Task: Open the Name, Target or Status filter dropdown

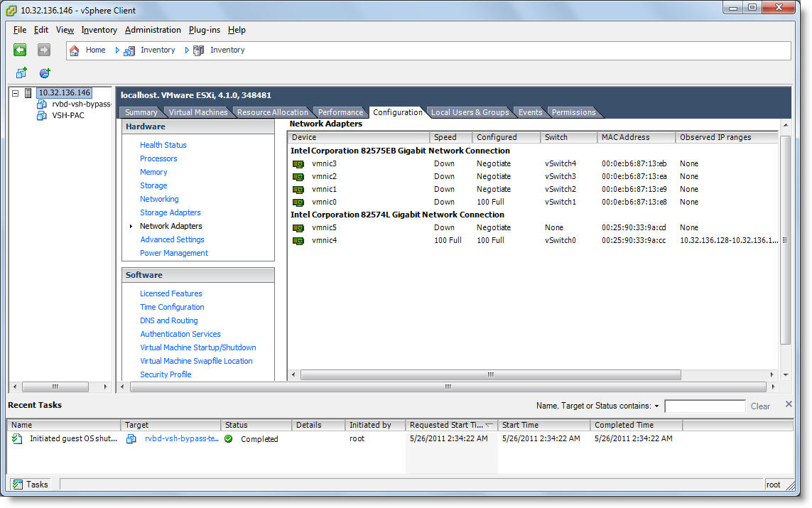Action: (x=656, y=406)
